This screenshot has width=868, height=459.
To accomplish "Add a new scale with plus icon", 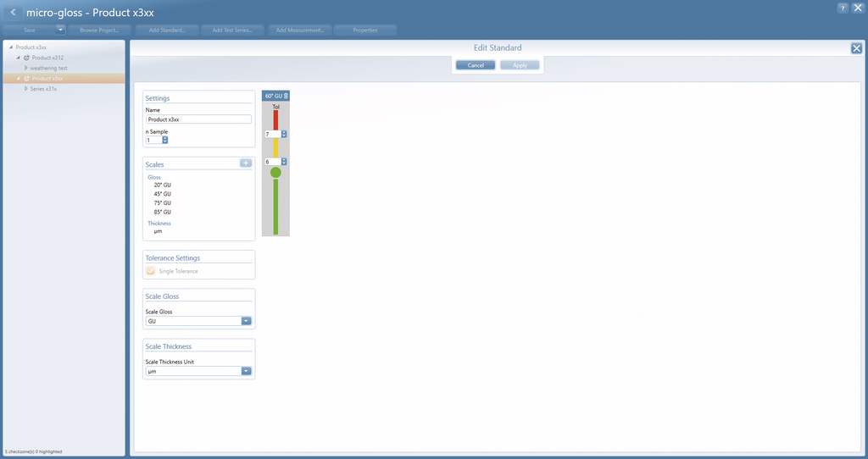I will [x=246, y=163].
